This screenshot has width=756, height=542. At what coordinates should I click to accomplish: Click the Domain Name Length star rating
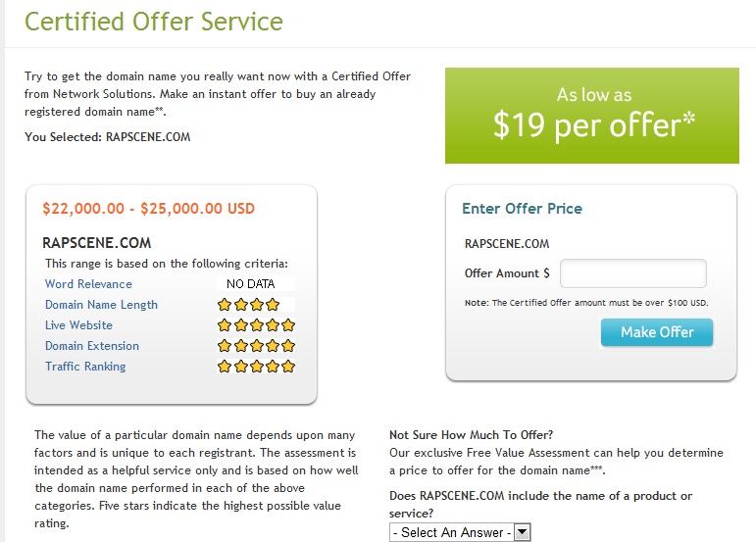248,305
